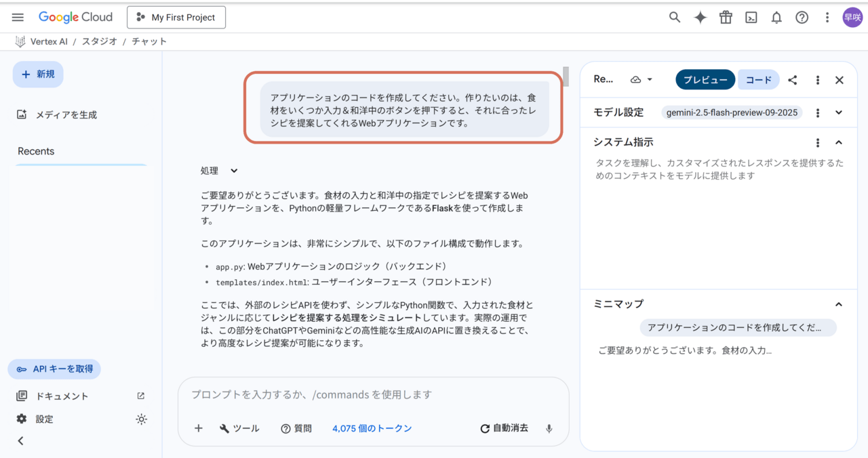Open the Google Cloud hamburger navigation menu

tap(18, 18)
